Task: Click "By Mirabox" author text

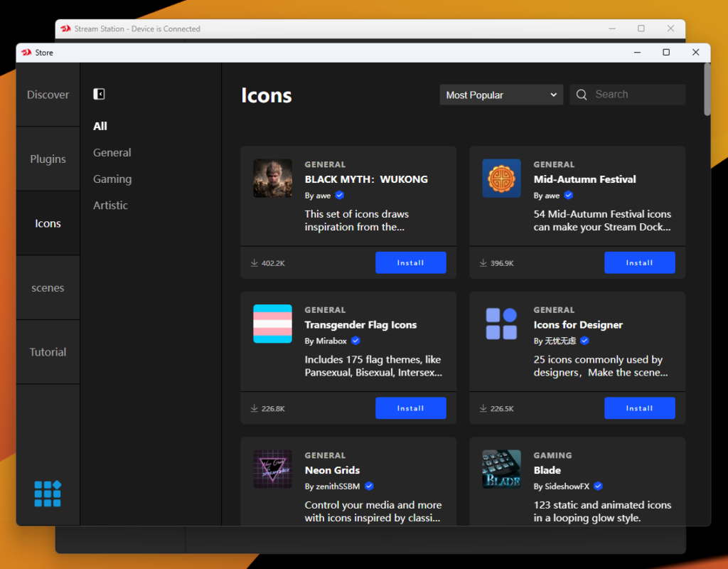Action: (326, 341)
